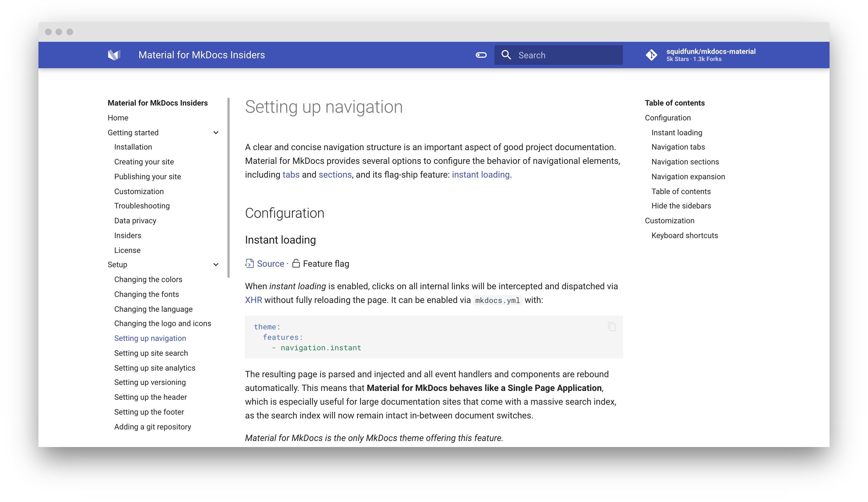
Task: Copy the code block with clipboard icon
Action: (611, 327)
